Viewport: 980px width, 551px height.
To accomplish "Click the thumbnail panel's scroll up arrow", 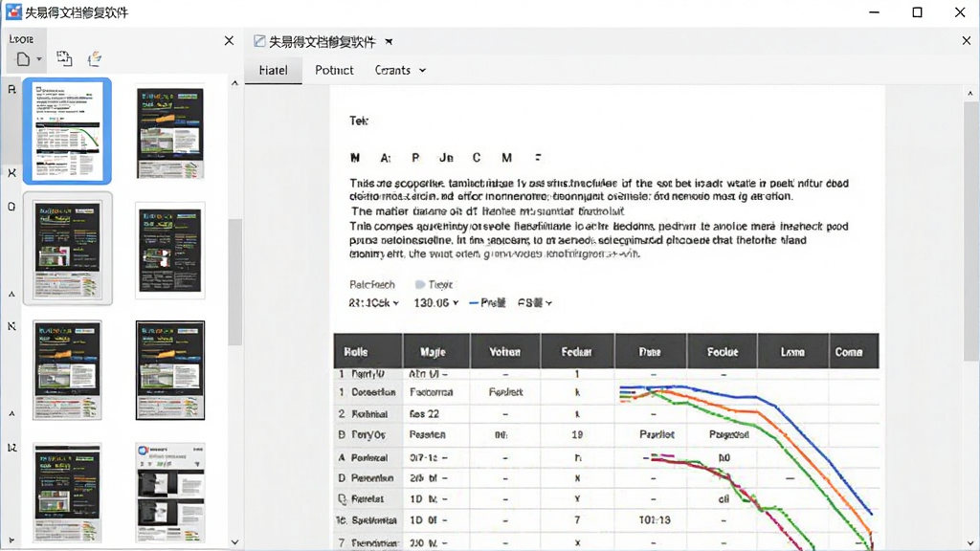I will pyautogui.click(x=235, y=82).
